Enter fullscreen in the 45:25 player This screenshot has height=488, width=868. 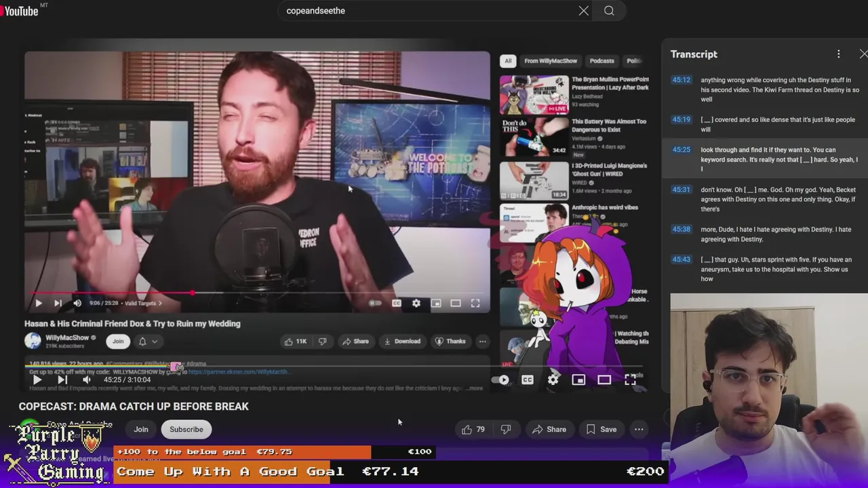[630, 380]
